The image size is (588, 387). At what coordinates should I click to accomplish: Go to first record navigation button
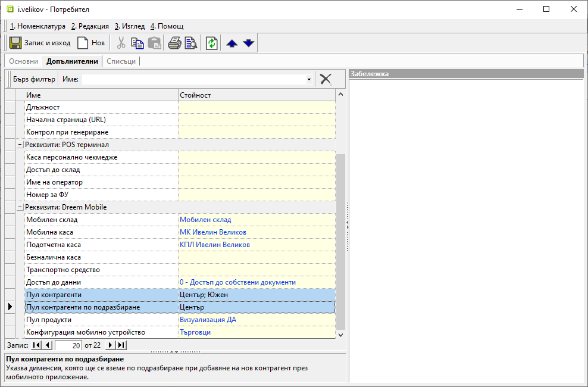point(36,345)
